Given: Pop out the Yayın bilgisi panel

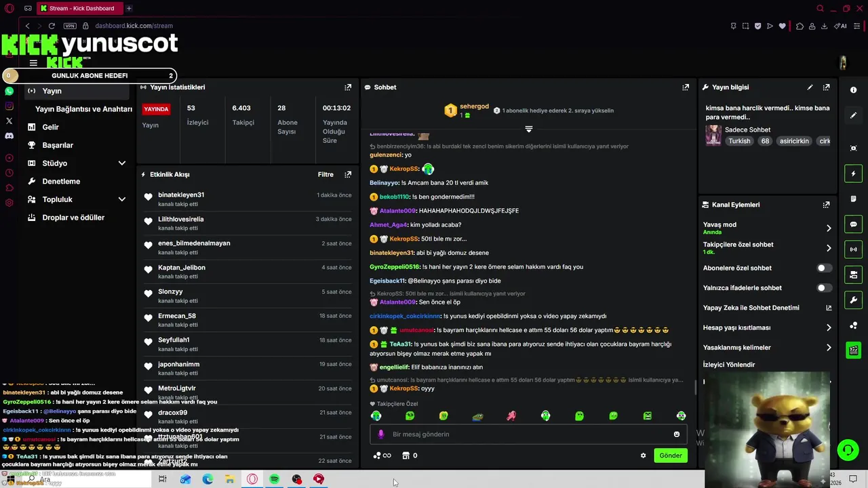Looking at the screenshot, I should [x=826, y=87].
